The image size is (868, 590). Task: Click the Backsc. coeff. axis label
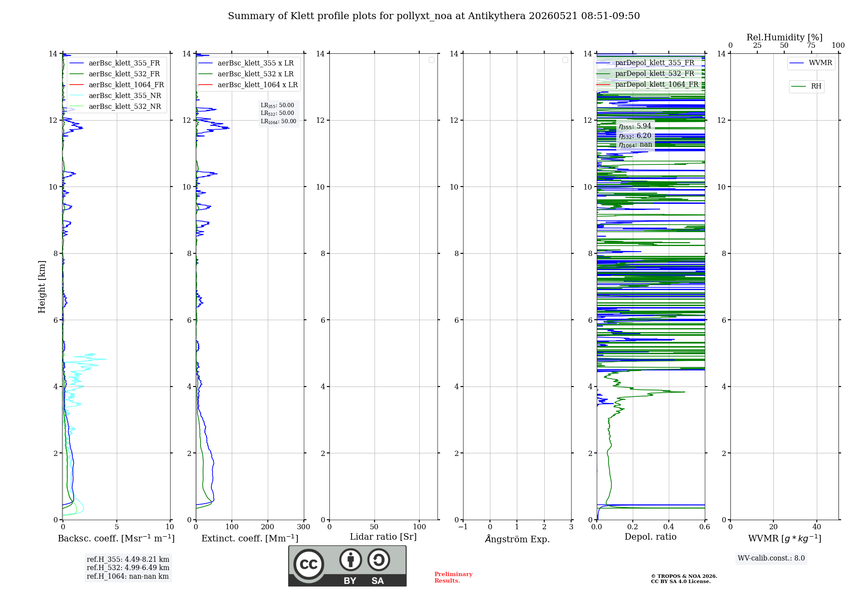click(116, 538)
